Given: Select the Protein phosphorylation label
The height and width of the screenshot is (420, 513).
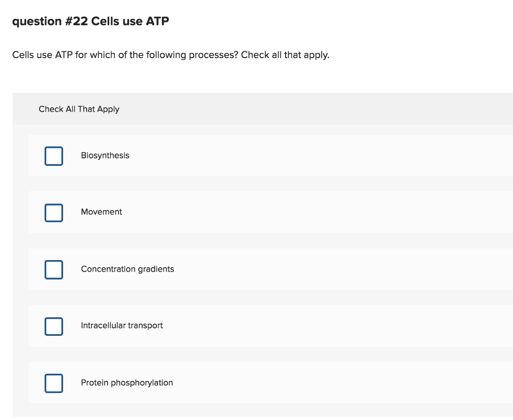Looking at the screenshot, I should [127, 382].
